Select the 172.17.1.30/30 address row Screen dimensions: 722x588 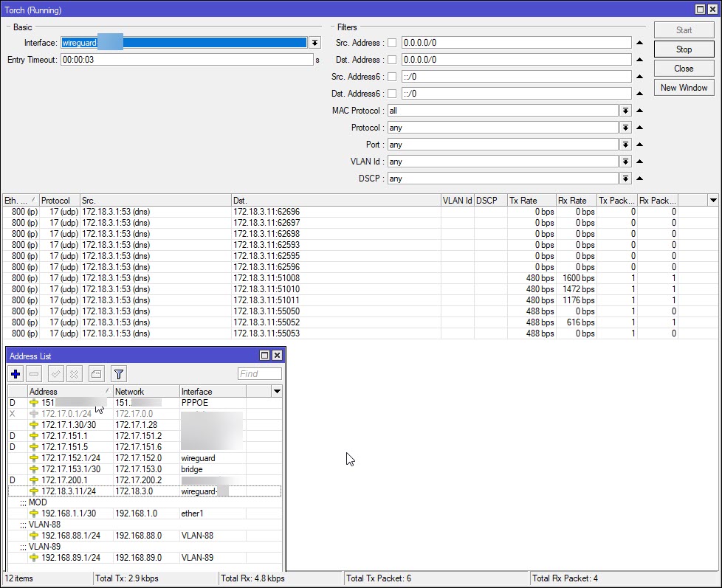[145, 425]
